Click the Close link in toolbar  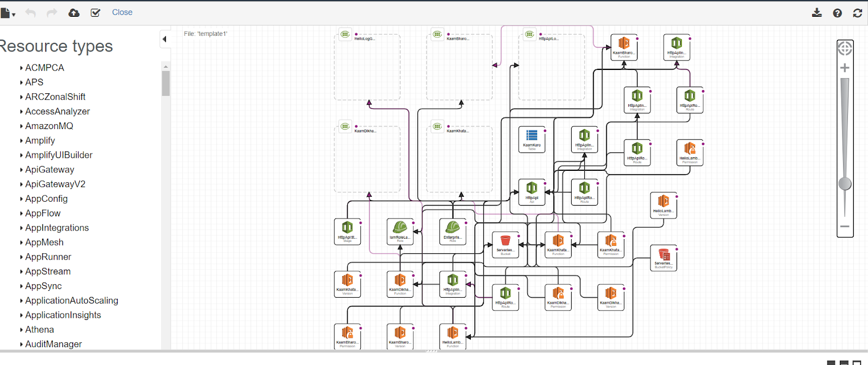pyautogui.click(x=122, y=12)
